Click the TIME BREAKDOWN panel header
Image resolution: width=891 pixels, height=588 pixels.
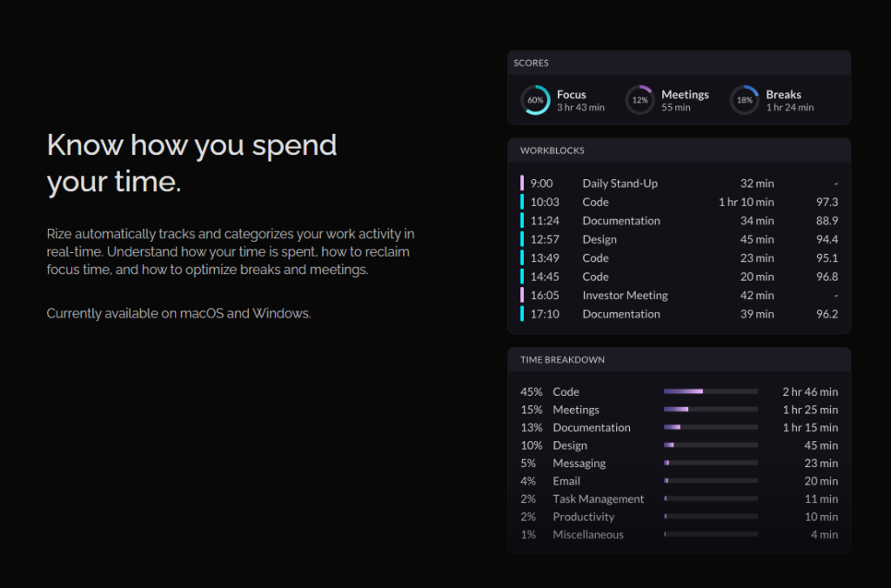point(679,359)
